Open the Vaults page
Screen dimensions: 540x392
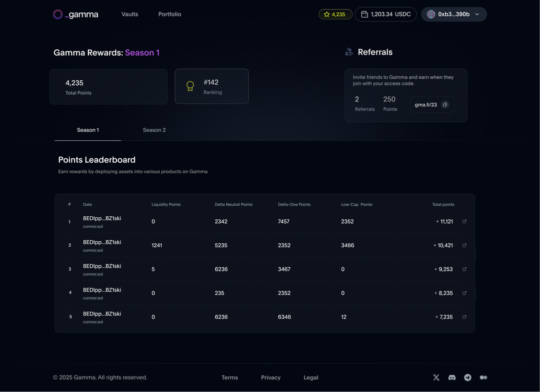[130, 14]
